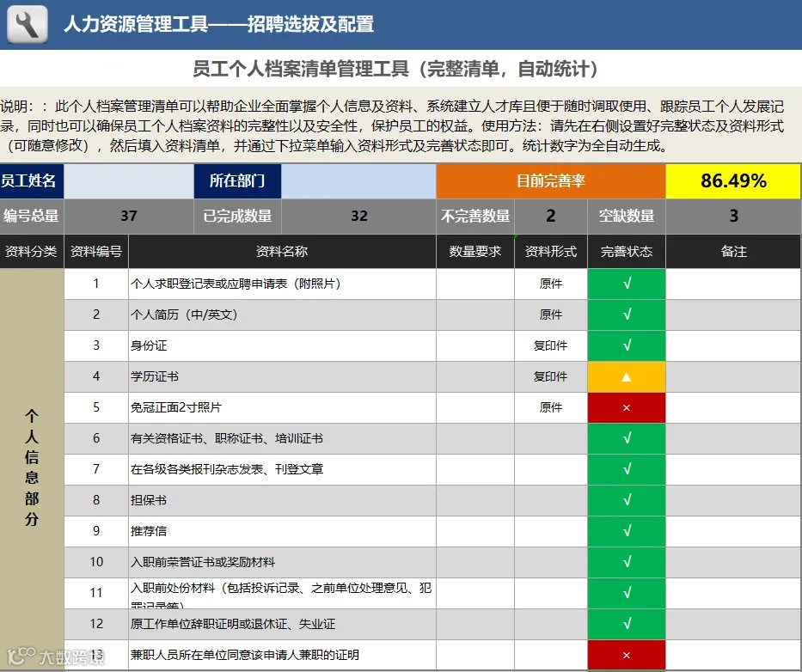
Task: Open the status cell for row 1
Action: (626, 284)
